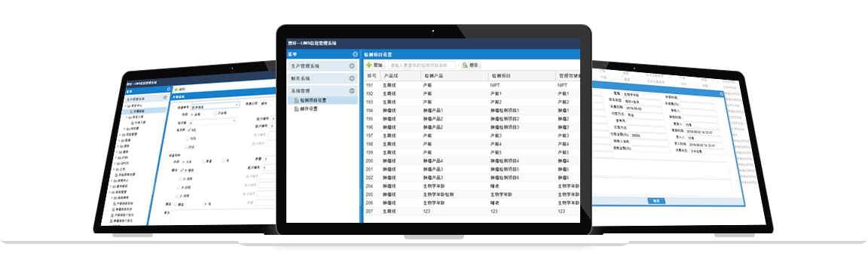
Task: Select the 无 radio button under 水管
Action: point(224,160)
